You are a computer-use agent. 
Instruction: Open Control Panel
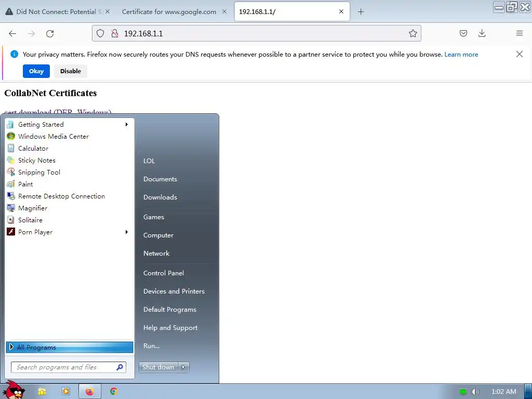point(164,273)
